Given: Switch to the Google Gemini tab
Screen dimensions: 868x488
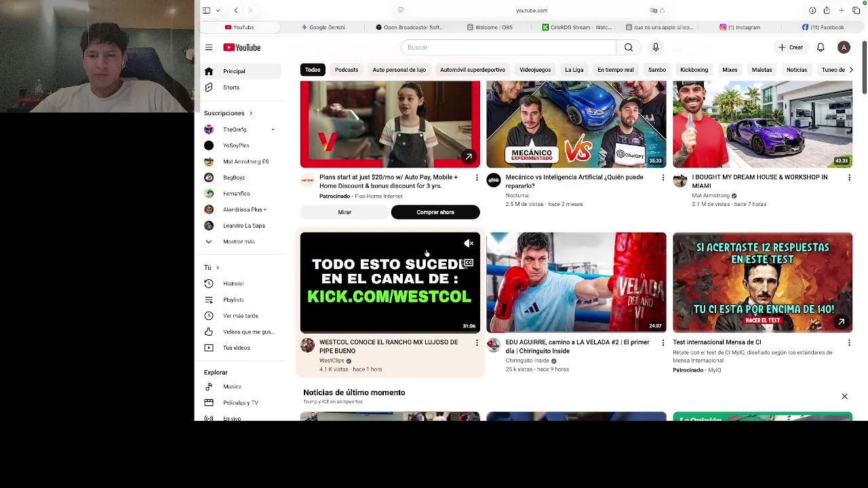Looking at the screenshot, I should point(323,27).
